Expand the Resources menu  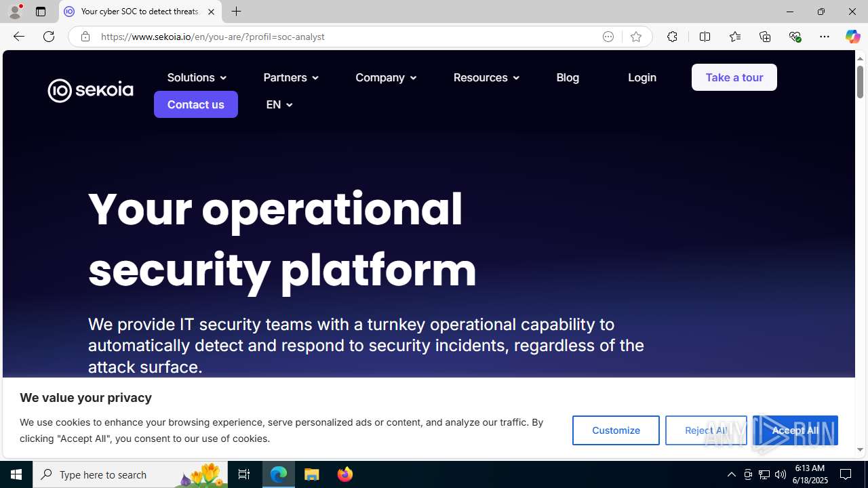[x=486, y=77]
